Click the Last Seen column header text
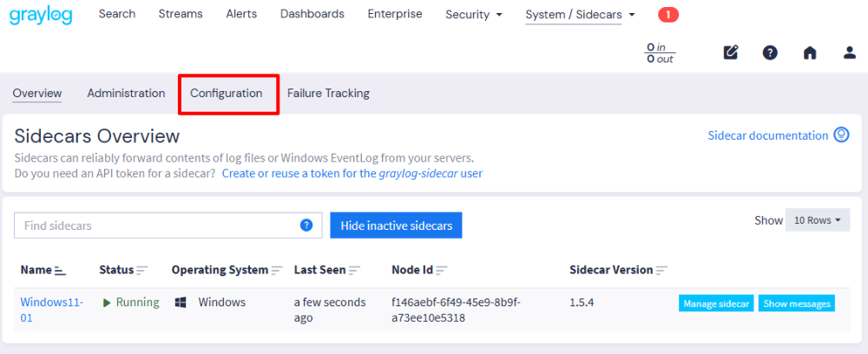 click(320, 270)
